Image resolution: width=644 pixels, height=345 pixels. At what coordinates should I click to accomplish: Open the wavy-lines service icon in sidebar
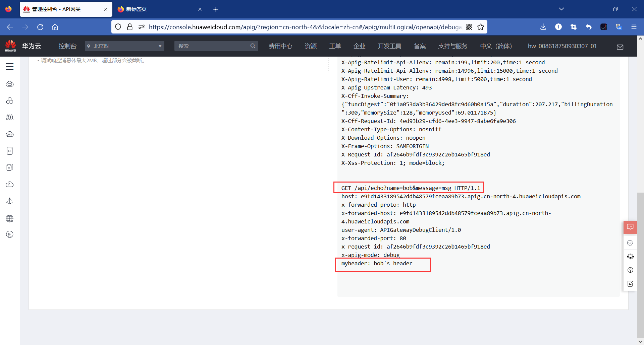pos(10,117)
